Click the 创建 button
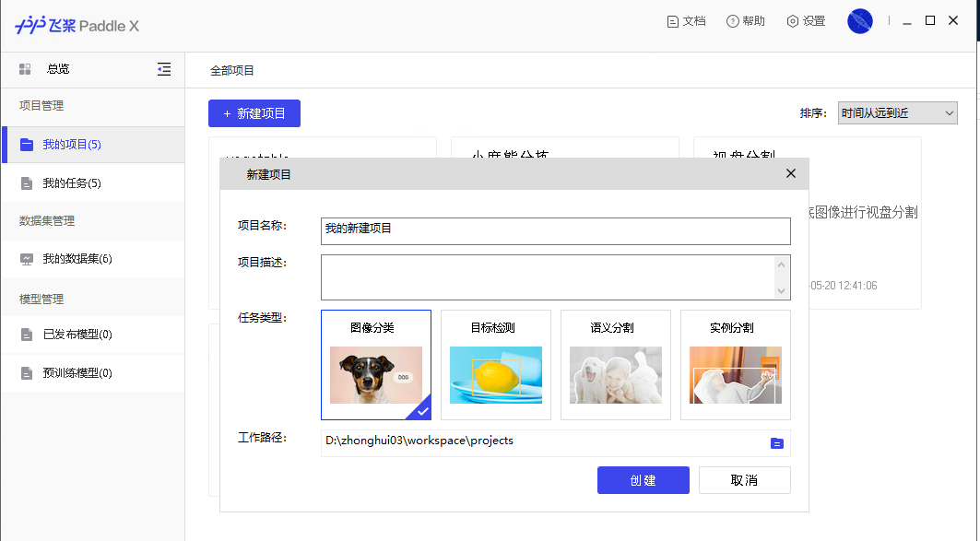Screen dimensions: 980x541 point(643,480)
